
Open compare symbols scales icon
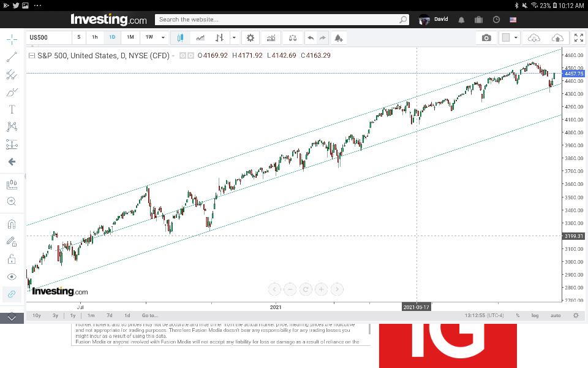[293, 37]
